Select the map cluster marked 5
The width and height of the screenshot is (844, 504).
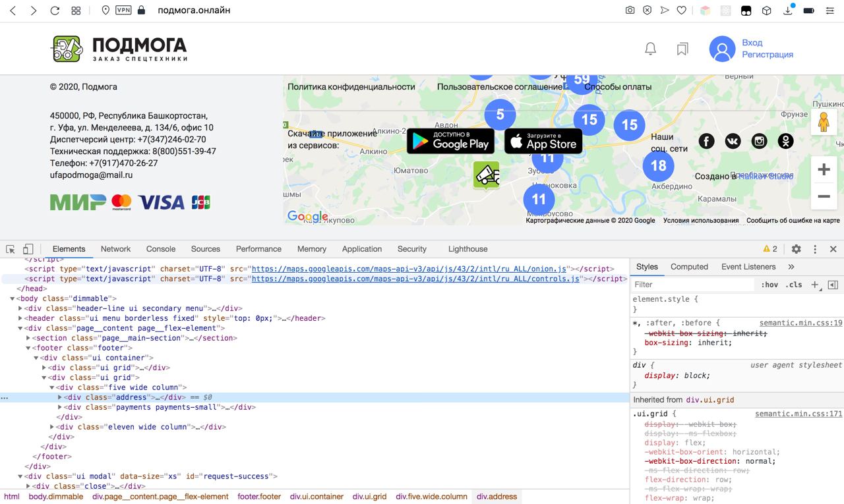coord(500,115)
